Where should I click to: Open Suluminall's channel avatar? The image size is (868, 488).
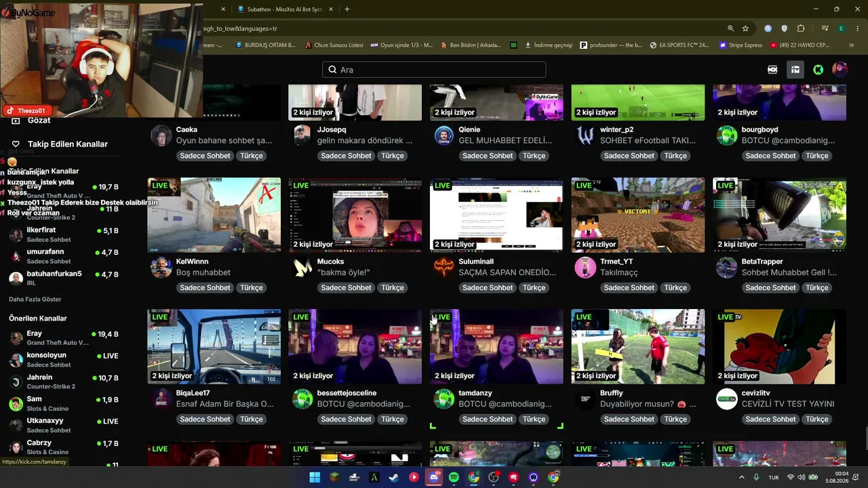(443, 267)
